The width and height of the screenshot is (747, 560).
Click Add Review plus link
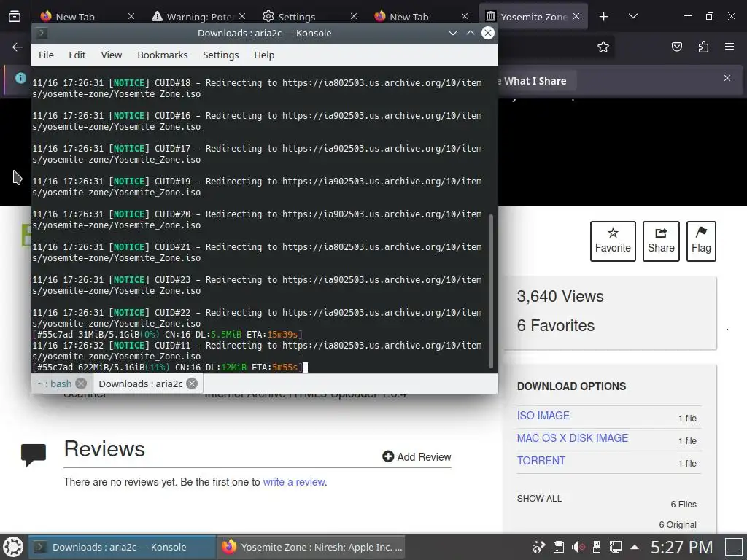click(x=417, y=456)
